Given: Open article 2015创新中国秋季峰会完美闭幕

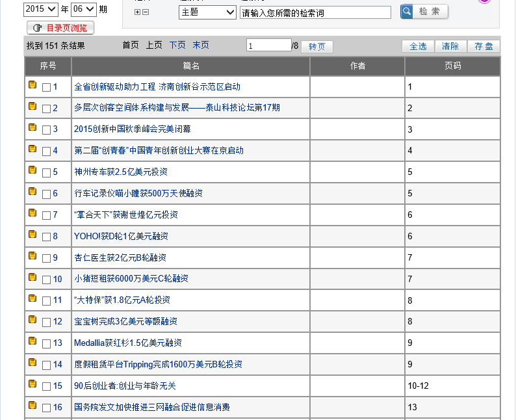Looking at the screenshot, I should 133,129.
